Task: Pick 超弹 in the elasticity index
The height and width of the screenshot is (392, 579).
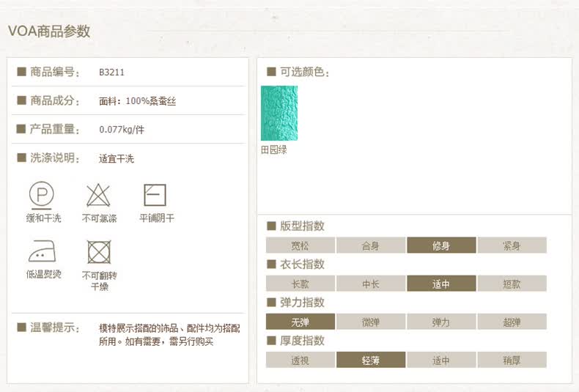Action: pos(512,322)
